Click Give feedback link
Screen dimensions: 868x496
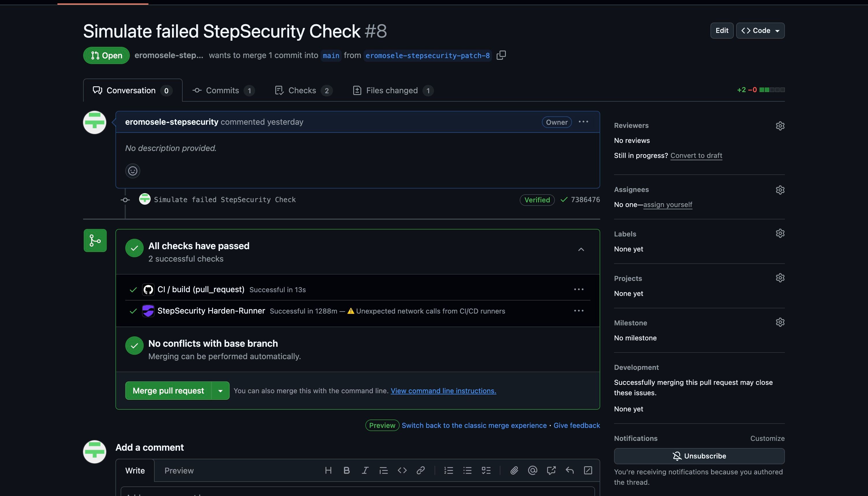click(577, 425)
